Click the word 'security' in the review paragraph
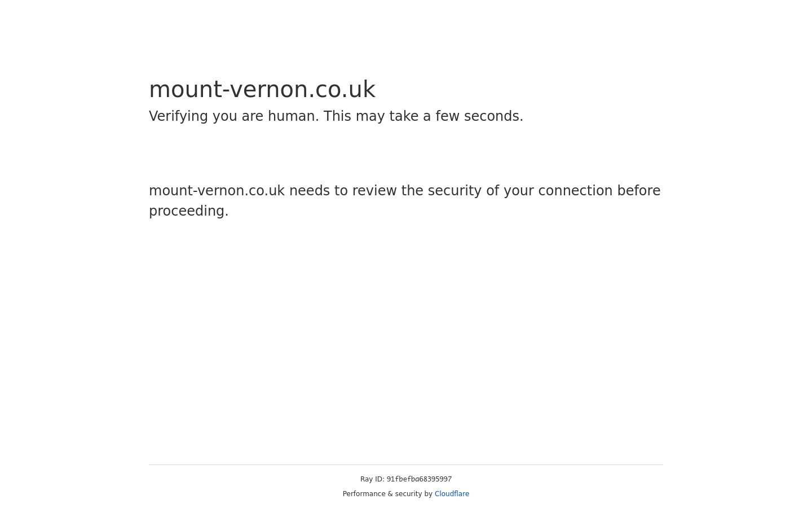Image resolution: width=812 pixels, height=508 pixels. pyautogui.click(x=454, y=191)
